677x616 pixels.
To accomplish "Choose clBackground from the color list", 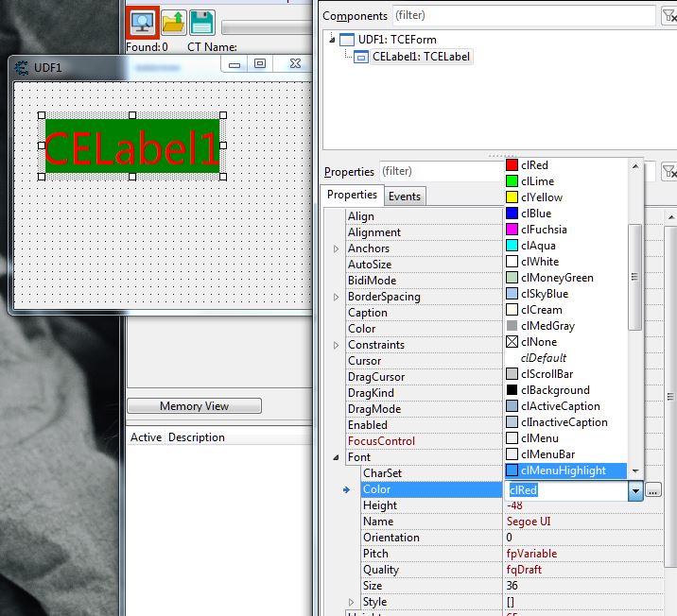I will [565, 390].
